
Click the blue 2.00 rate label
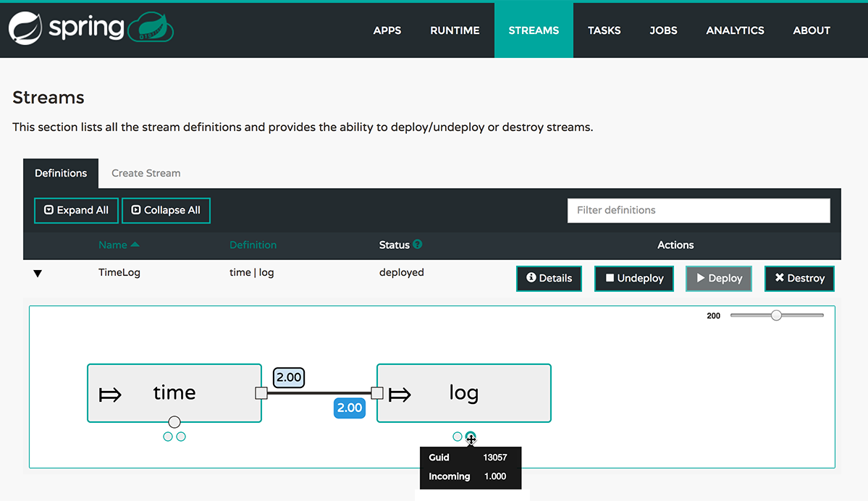tap(350, 408)
